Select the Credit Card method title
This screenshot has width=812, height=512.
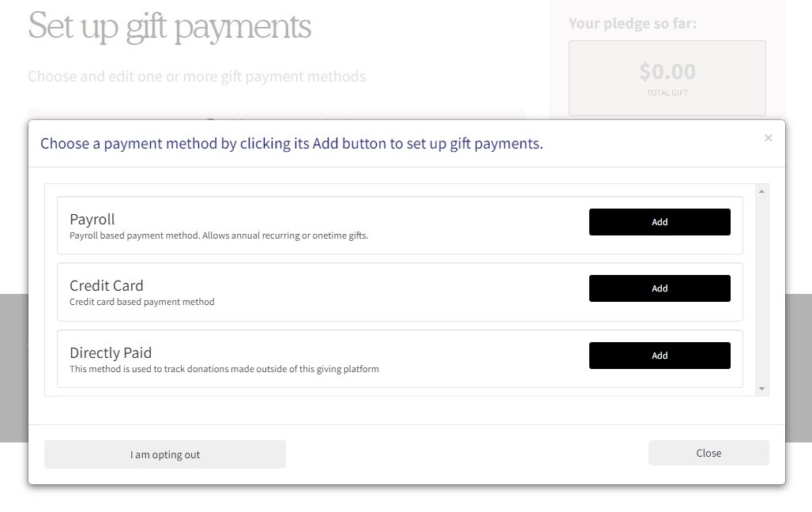tap(107, 285)
